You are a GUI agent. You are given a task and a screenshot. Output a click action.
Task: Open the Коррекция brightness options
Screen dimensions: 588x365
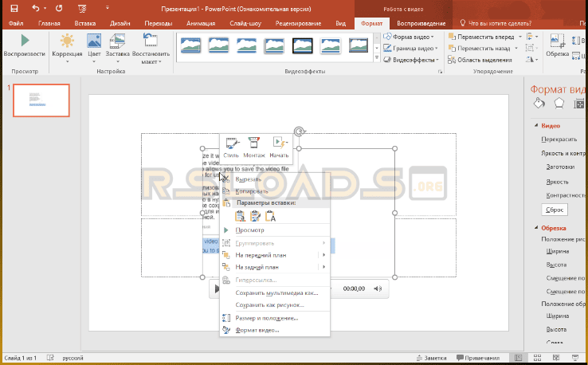tap(67, 49)
